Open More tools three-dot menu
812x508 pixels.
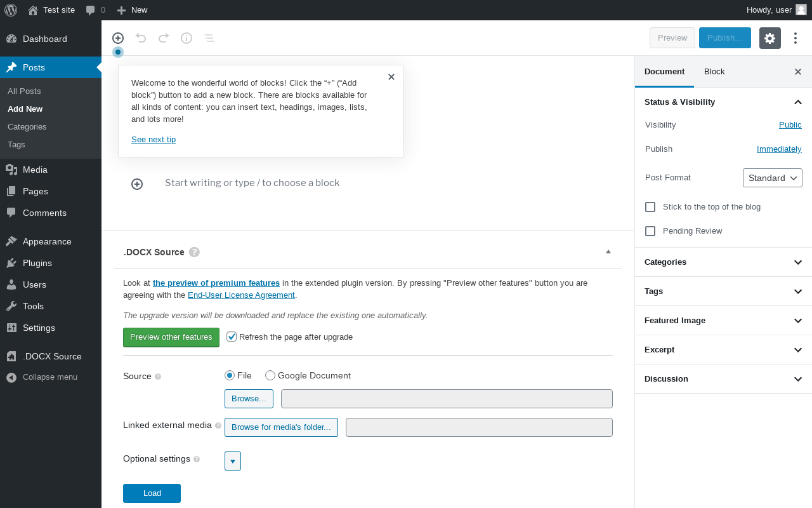coord(796,38)
